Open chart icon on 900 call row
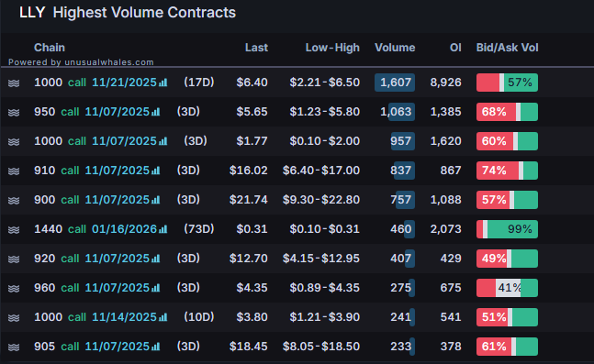594x364 pixels. 156,200
